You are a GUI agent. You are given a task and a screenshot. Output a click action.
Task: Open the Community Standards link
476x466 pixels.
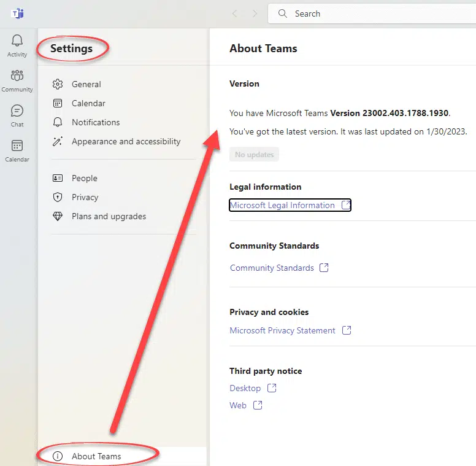coord(272,268)
